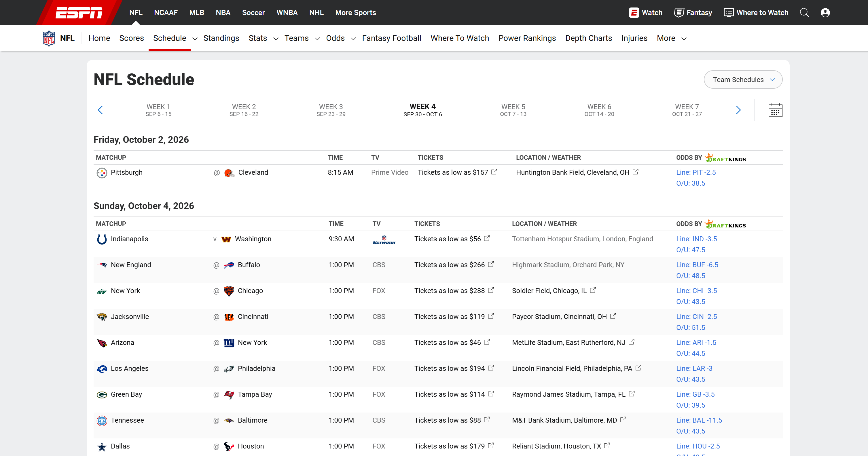Open the Standings menu item

(x=221, y=38)
